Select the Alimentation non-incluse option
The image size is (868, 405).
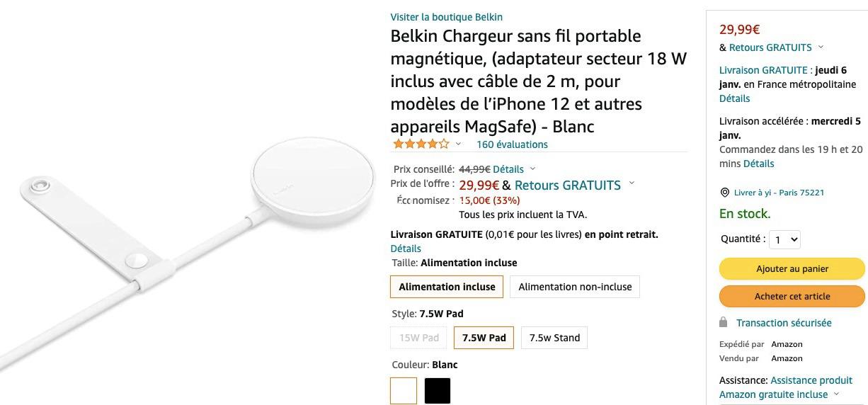click(575, 287)
